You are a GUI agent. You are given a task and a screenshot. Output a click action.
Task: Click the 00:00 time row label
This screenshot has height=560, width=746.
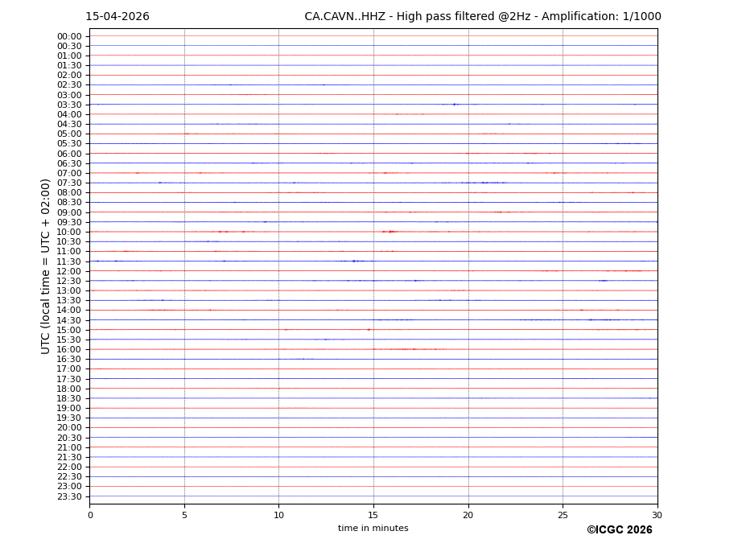tap(69, 36)
